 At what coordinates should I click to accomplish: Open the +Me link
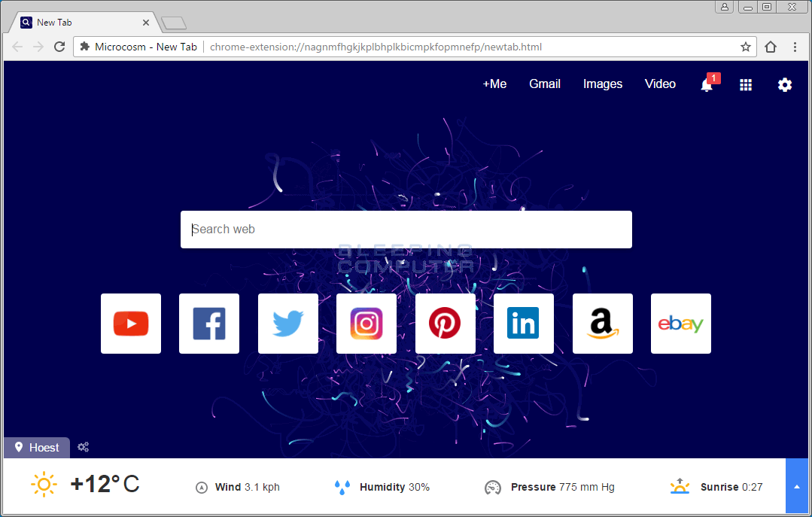[494, 84]
